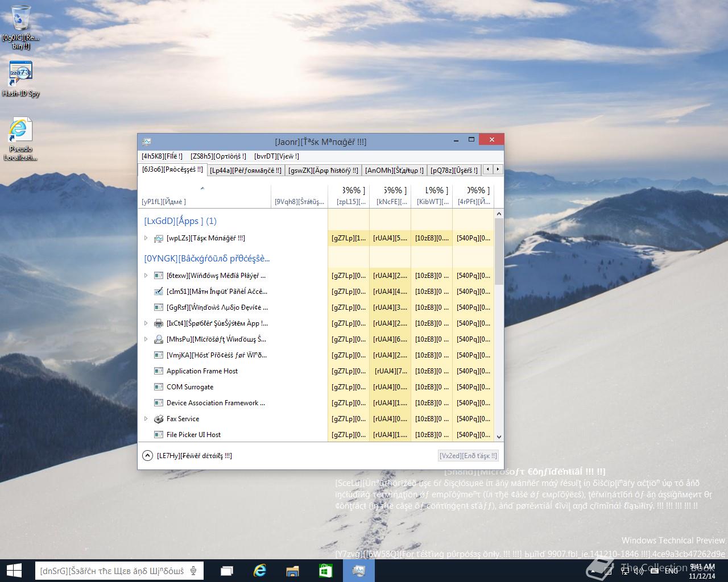Expand the Spooler SubSystem App process
The width and height of the screenshot is (728, 582).
(x=146, y=323)
